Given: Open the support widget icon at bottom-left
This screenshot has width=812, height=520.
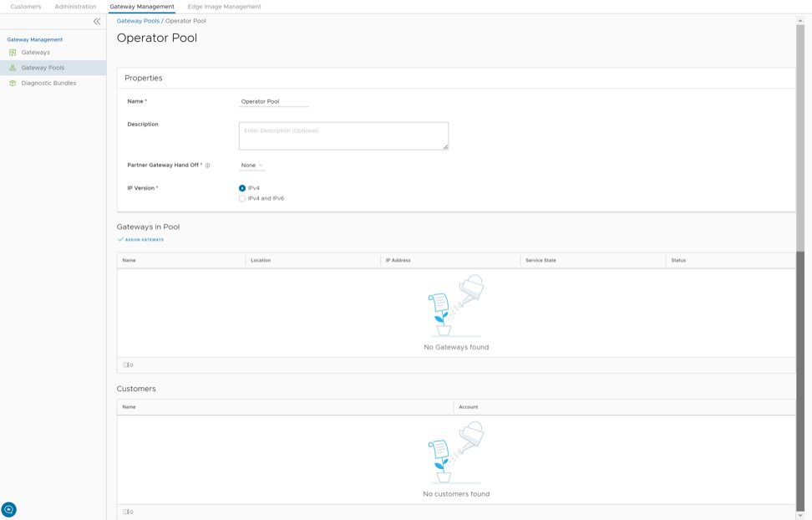Looking at the screenshot, I should click(x=9, y=509).
